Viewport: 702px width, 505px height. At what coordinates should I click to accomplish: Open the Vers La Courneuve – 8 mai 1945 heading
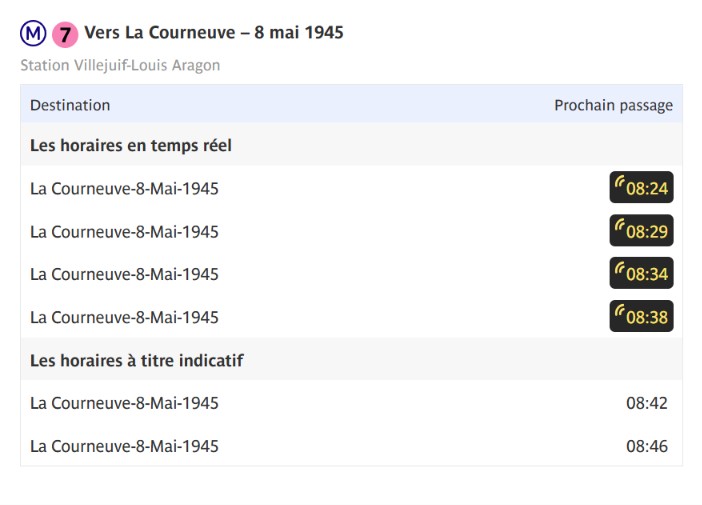[x=214, y=33]
